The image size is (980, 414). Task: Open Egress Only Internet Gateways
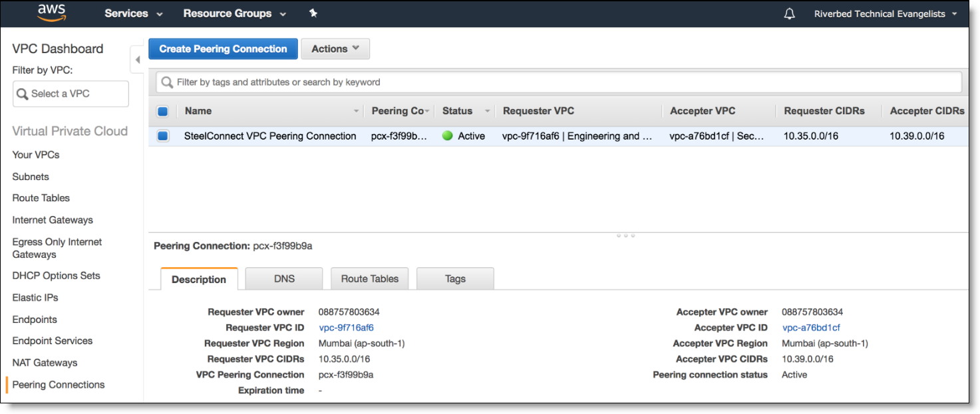click(57, 248)
